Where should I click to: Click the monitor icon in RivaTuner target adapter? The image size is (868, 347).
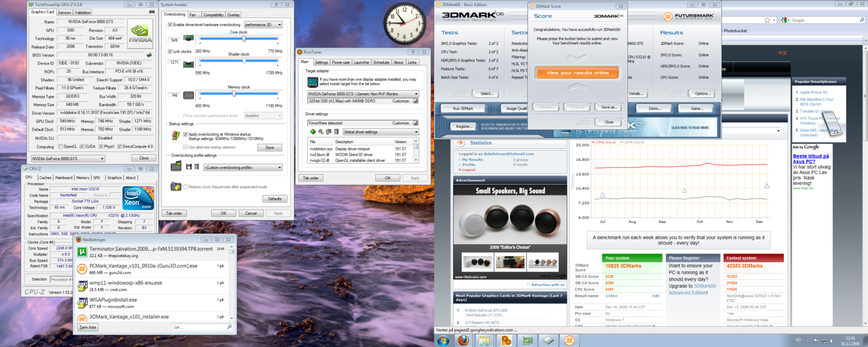pyautogui.click(x=313, y=82)
